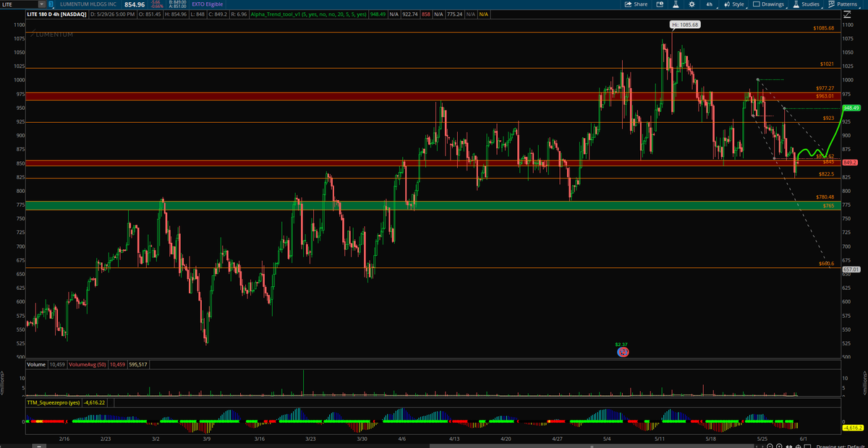
Task: Click the red 849.2 price tag
Action: point(850,163)
